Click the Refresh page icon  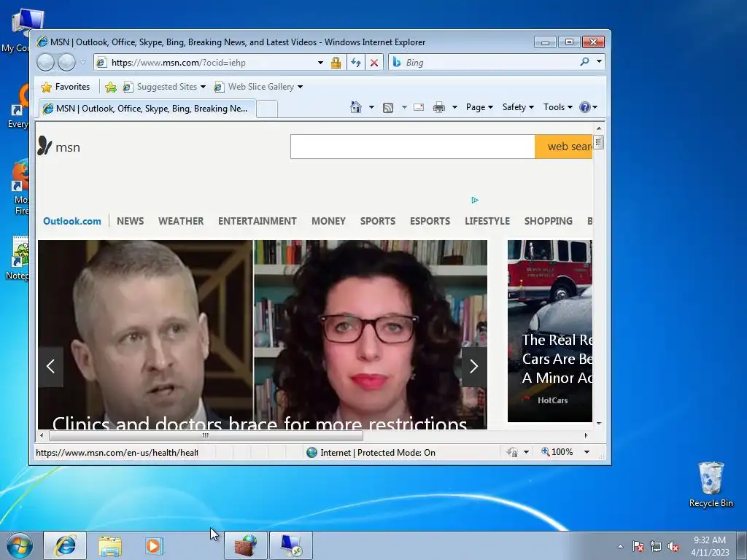click(356, 63)
